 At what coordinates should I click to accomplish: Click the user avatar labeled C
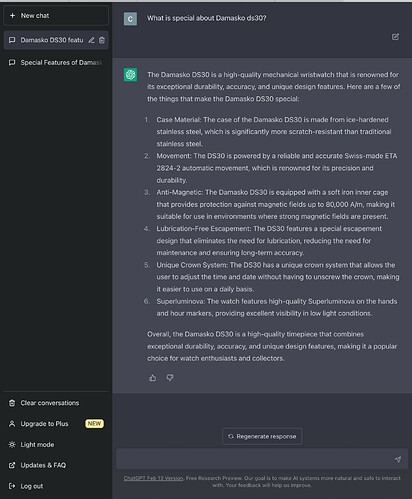pos(130,19)
